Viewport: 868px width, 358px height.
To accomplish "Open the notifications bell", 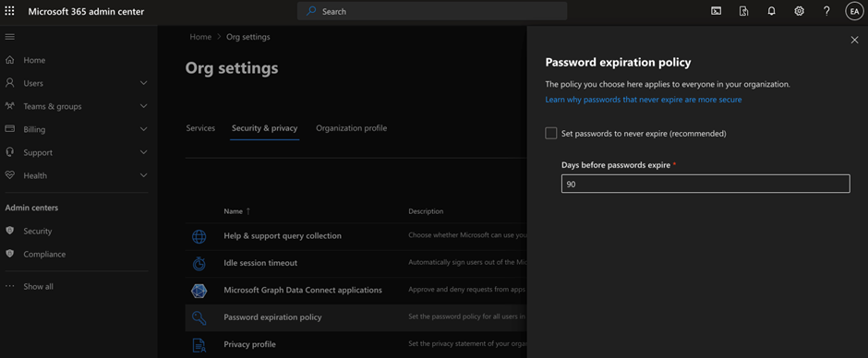I will click(771, 11).
